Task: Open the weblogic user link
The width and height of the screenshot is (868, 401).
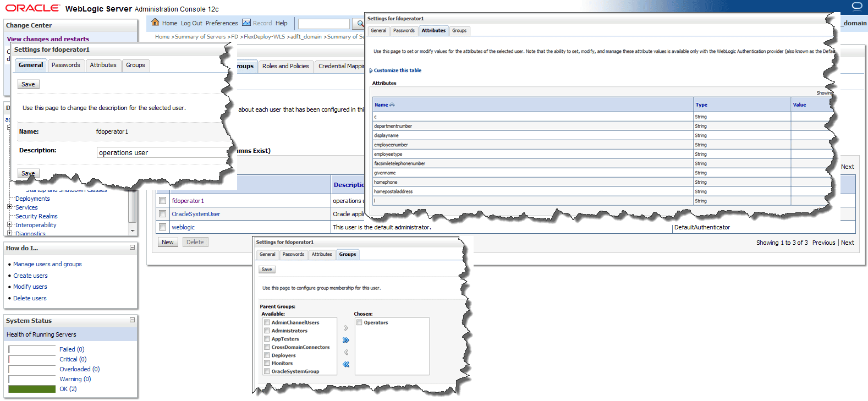Action: click(x=183, y=227)
